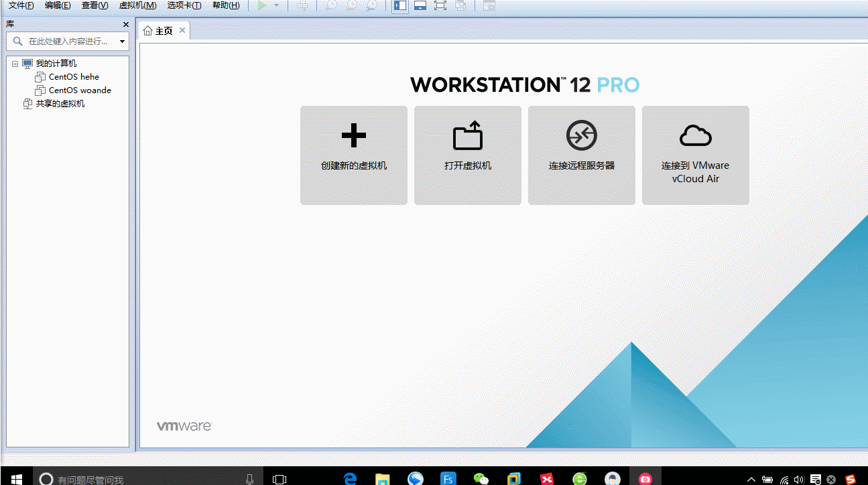This screenshot has width=868, height=485.
Task: Open WeChat from the taskbar
Action: pyautogui.click(x=481, y=478)
